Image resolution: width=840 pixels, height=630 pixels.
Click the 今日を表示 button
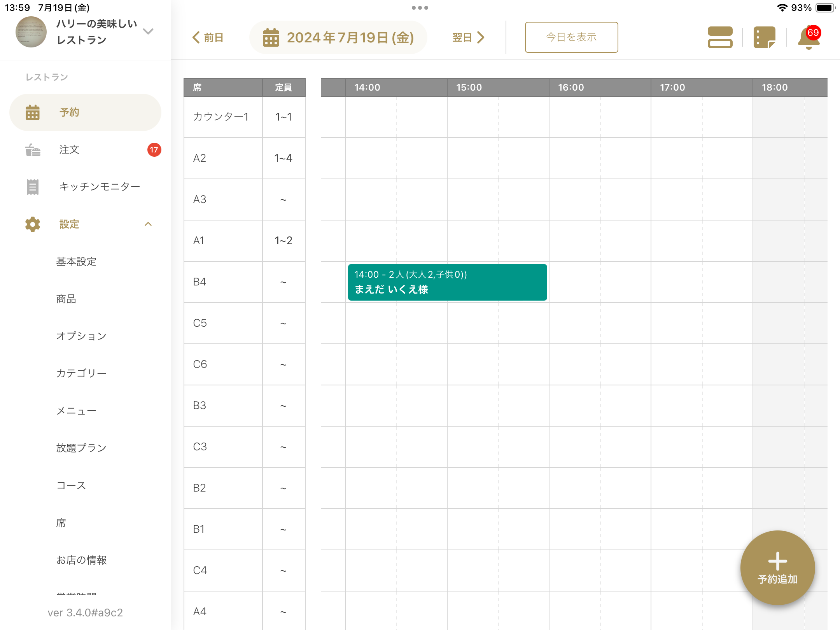pos(571,37)
